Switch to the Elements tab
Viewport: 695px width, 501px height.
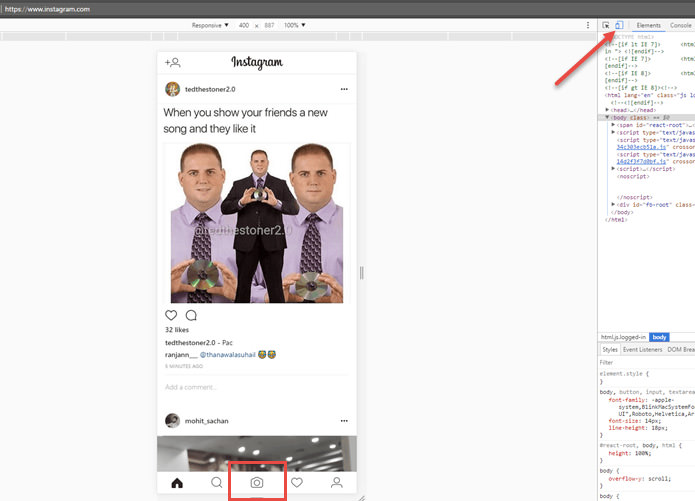(x=648, y=25)
